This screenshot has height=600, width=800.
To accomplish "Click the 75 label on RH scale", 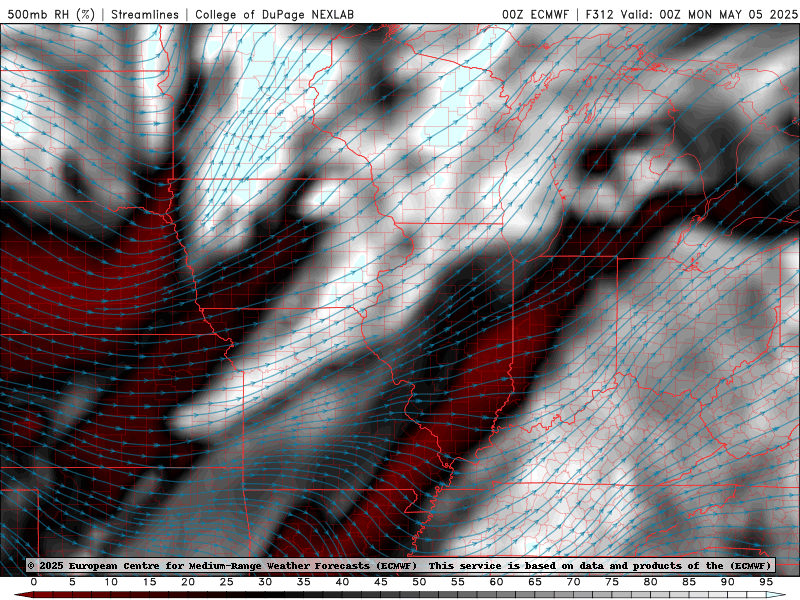I will tap(612, 582).
